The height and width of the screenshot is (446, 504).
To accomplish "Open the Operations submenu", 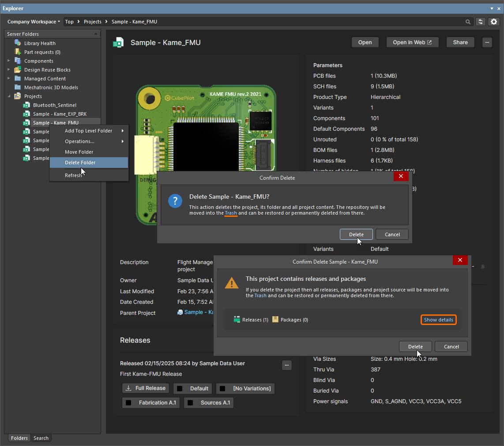I will coord(80,141).
